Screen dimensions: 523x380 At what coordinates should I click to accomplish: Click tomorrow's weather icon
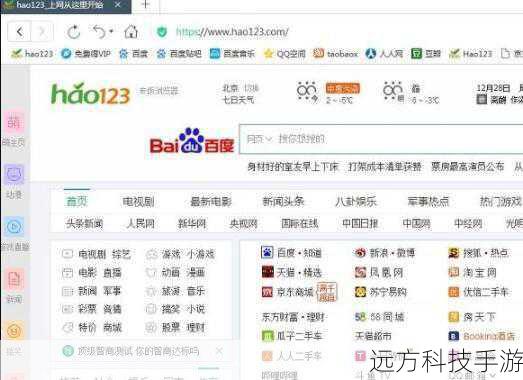coord(393,91)
